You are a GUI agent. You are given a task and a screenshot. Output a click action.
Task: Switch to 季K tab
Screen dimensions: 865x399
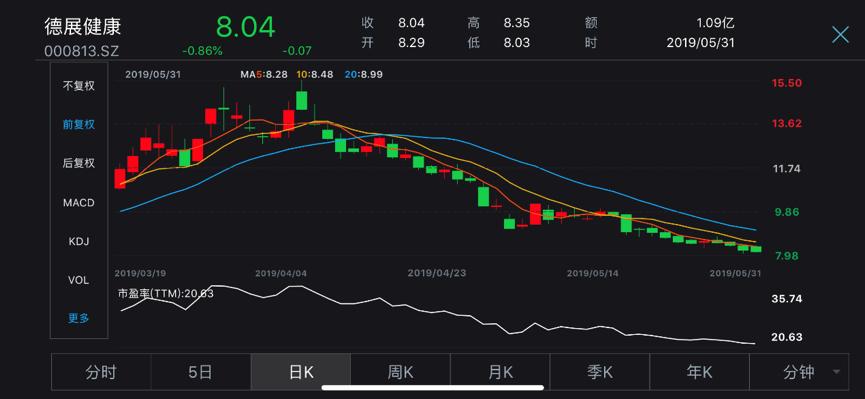(x=600, y=372)
